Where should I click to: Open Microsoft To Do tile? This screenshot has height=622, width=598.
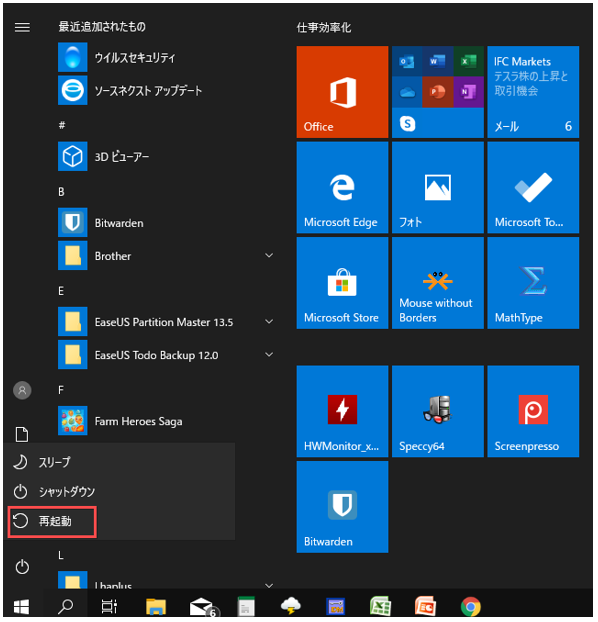coord(533,187)
